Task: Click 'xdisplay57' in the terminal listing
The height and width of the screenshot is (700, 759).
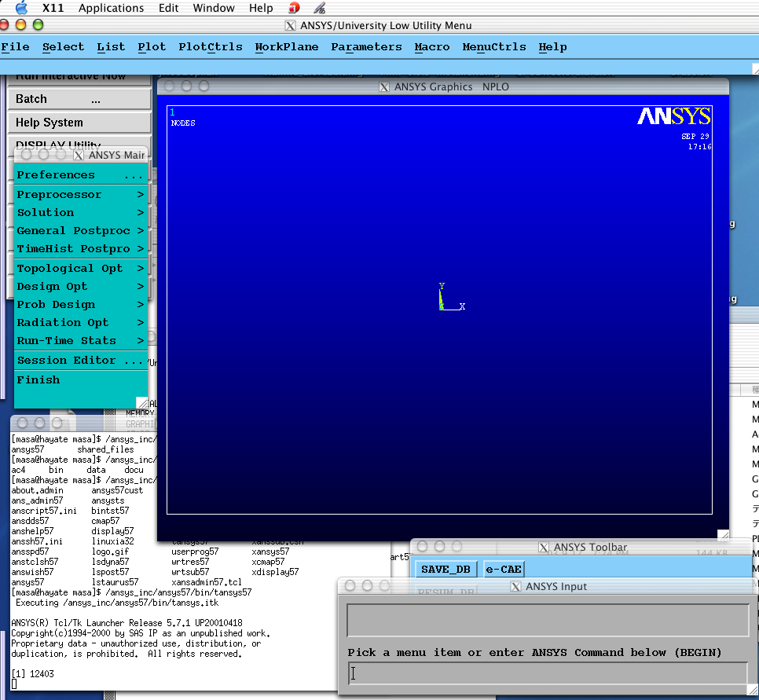Action: 275,572
